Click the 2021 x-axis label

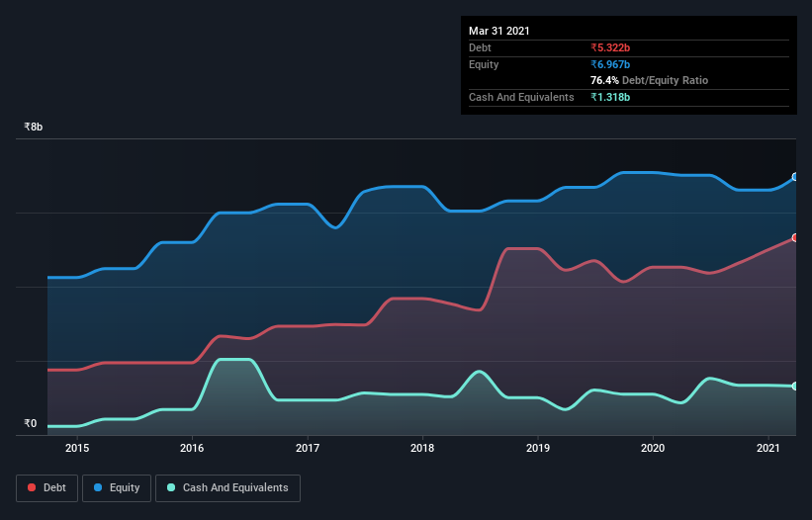tap(767, 448)
